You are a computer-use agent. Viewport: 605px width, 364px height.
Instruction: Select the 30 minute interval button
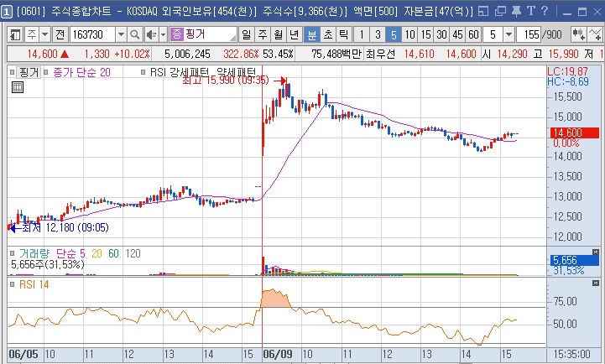441,34
